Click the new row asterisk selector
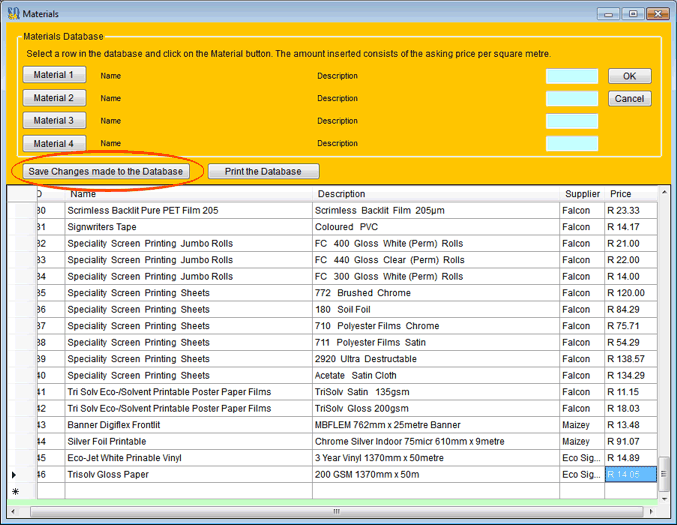 pyautogui.click(x=15, y=491)
